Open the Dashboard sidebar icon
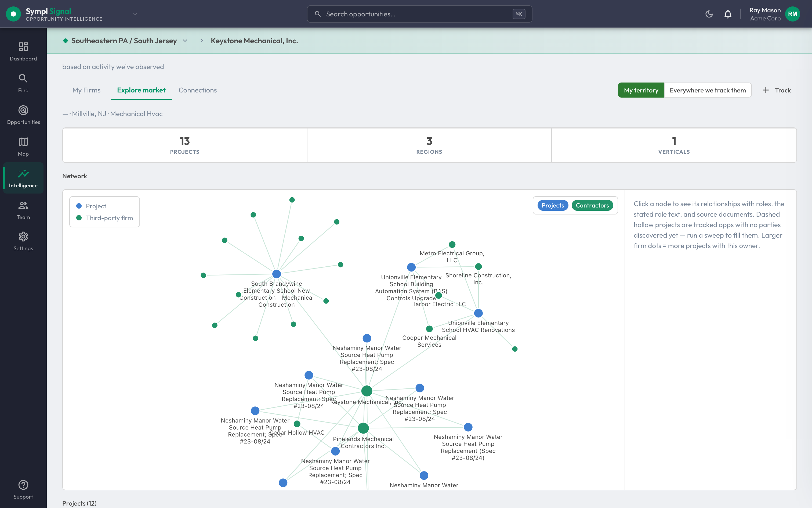The image size is (812, 508). 23,51
